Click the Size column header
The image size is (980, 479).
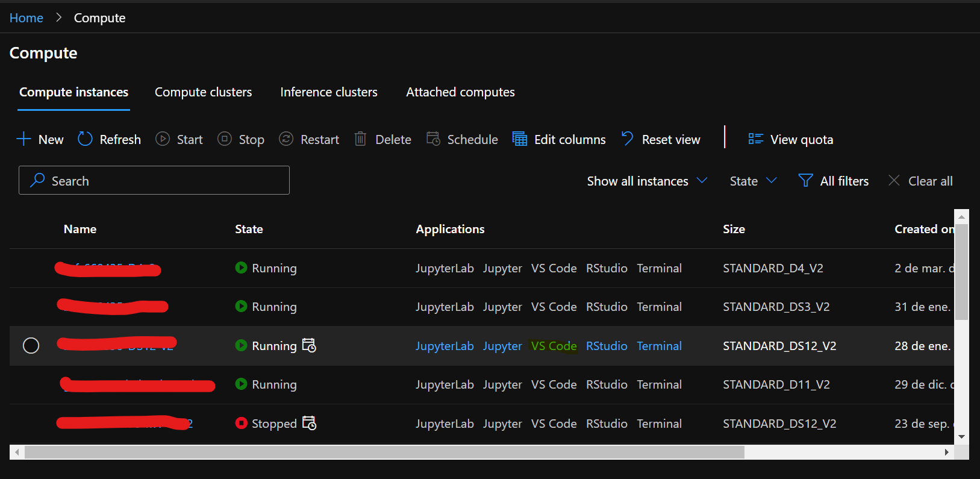click(734, 229)
